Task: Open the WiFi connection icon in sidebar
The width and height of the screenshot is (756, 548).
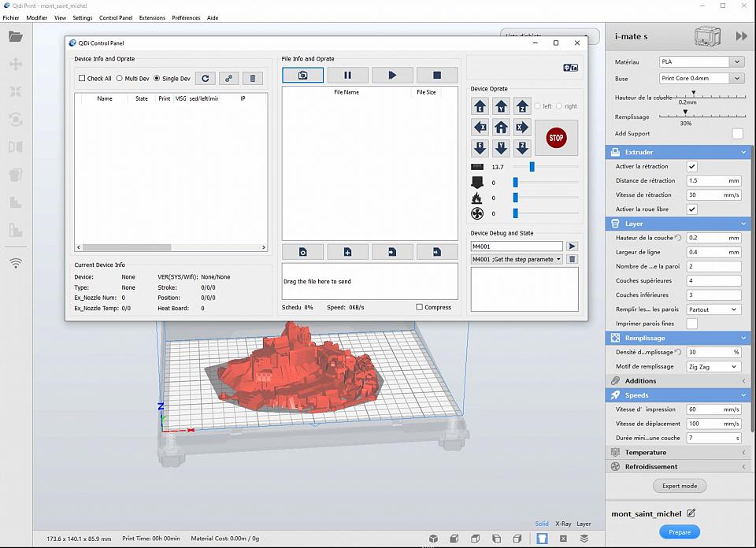Action: pos(16,263)
